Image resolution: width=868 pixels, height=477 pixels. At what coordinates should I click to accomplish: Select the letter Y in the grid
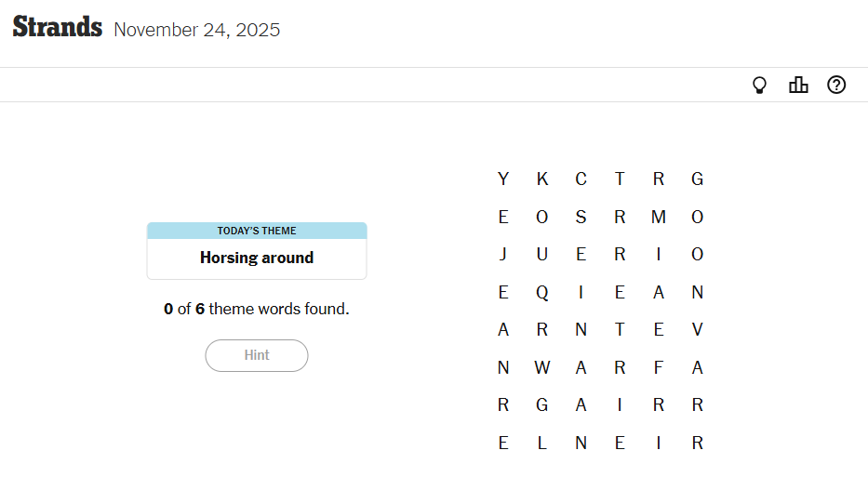click(x=503, y=179)
